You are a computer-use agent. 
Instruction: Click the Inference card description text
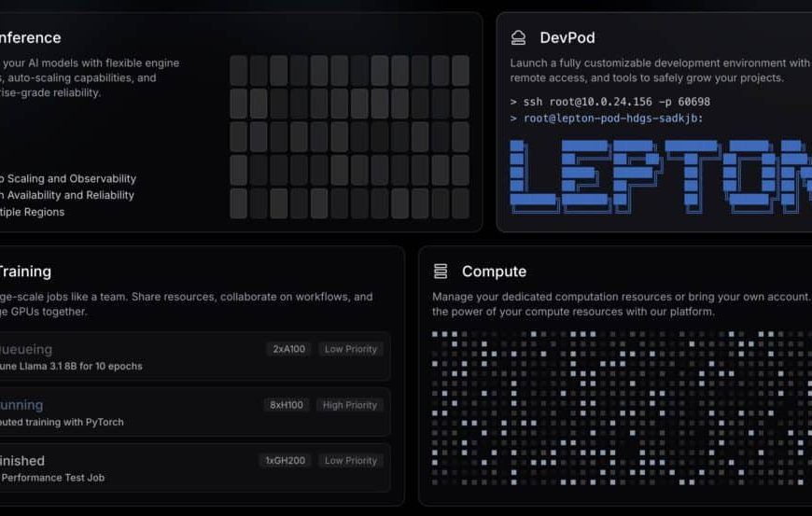tap(90, 77)
